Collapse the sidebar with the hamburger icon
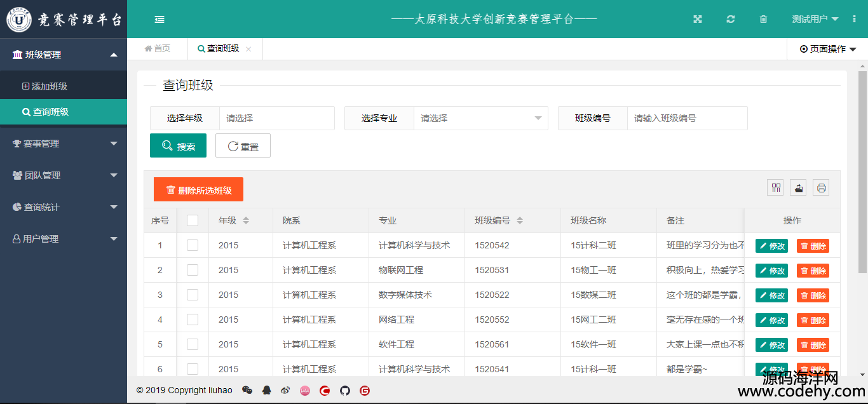This screenshot has width=868, height=404. click(x=159, y=19)
